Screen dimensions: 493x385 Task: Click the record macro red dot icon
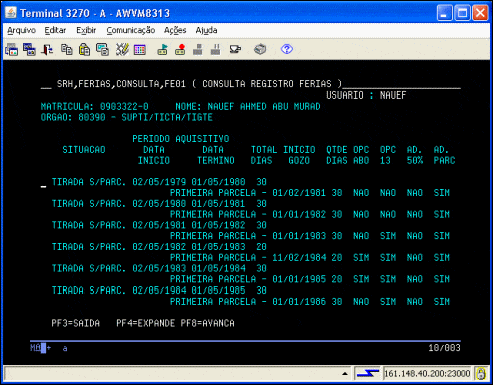coord(180,50)
